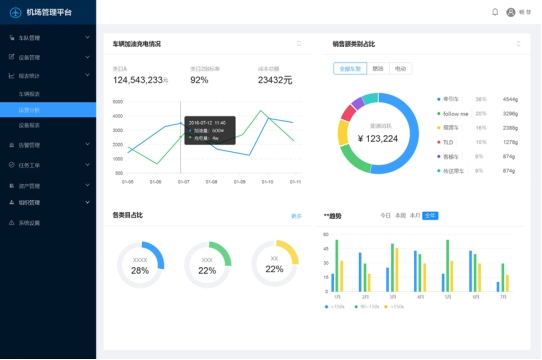Click the 告警管理 alarm icon
542x360 pixels.
click(12, 145)
